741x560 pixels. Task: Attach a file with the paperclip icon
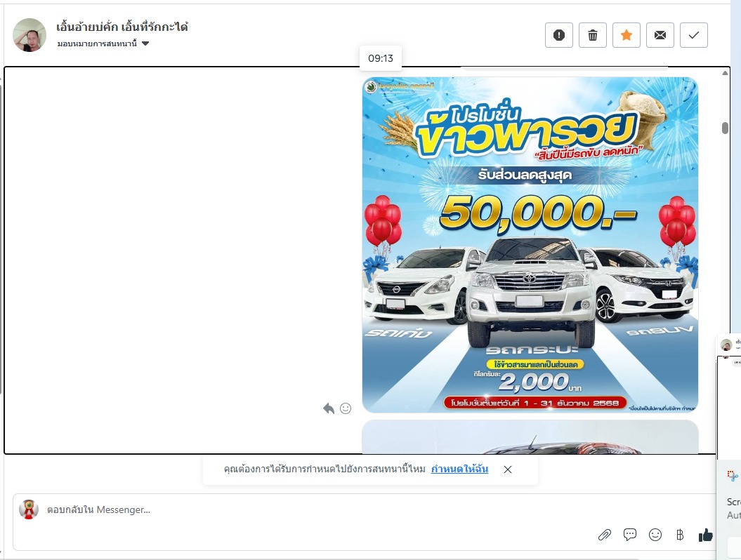coord(605,535)
